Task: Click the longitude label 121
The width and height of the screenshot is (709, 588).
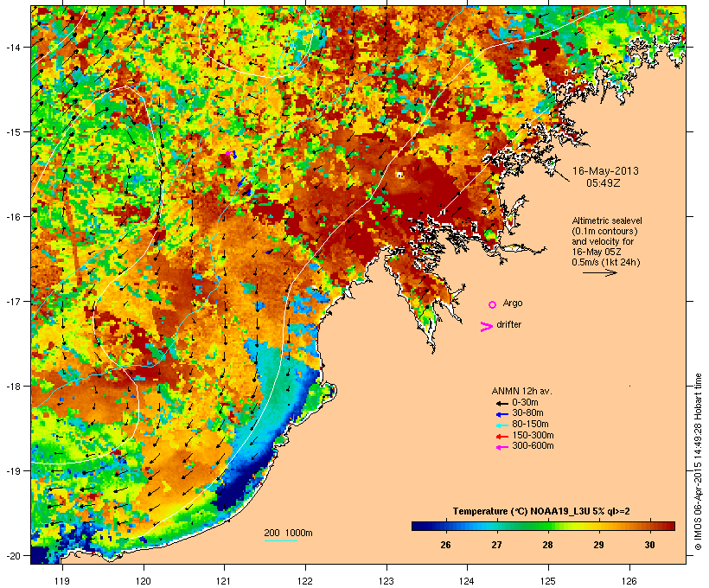Action: (224, 581)
